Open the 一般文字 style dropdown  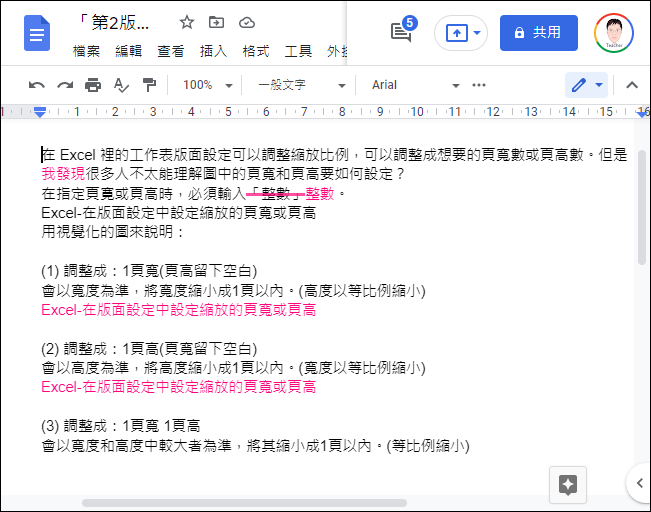click(301, 85)
